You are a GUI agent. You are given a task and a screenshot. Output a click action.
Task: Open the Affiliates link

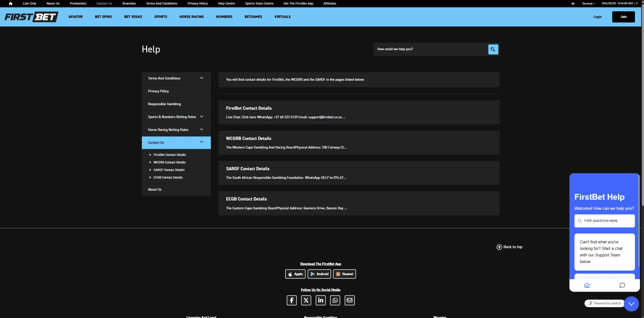tap(330, 4)
